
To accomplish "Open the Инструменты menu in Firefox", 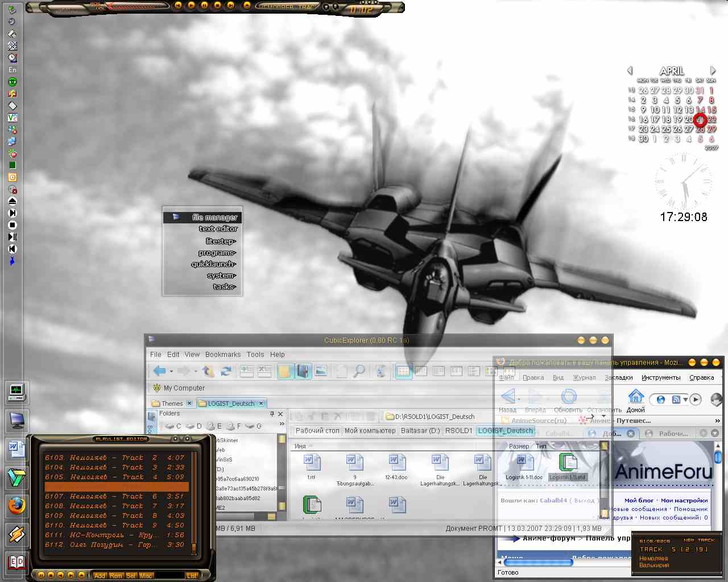I will tap(661, 377).
